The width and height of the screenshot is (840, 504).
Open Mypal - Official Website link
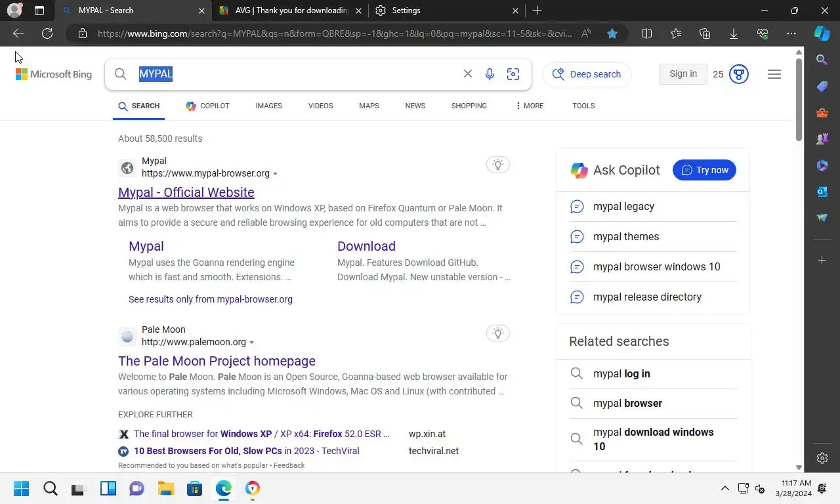186,192
